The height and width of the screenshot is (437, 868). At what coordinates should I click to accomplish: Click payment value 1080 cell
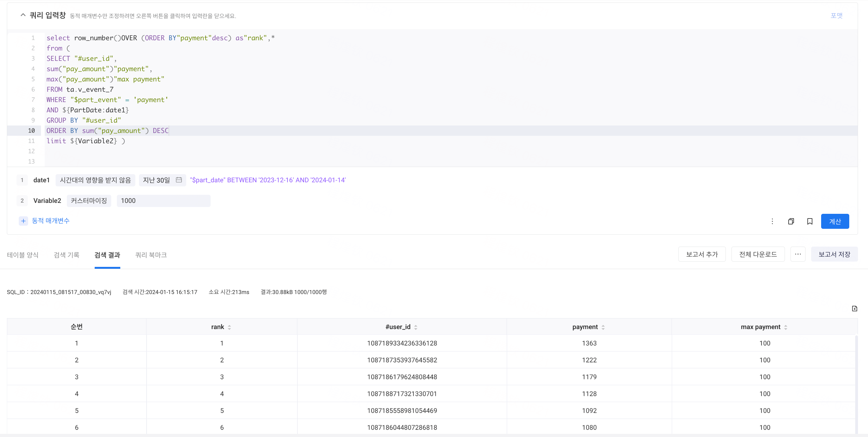(589, 427)
